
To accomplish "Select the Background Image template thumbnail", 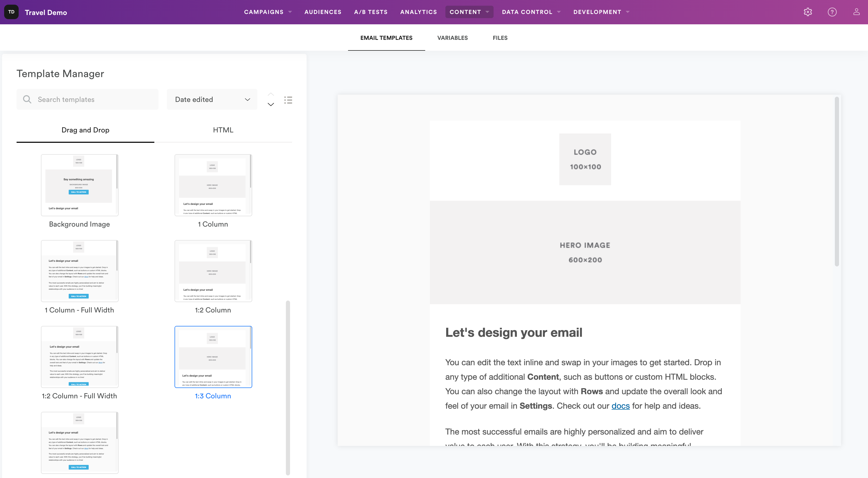I will [x=79, y=185].
